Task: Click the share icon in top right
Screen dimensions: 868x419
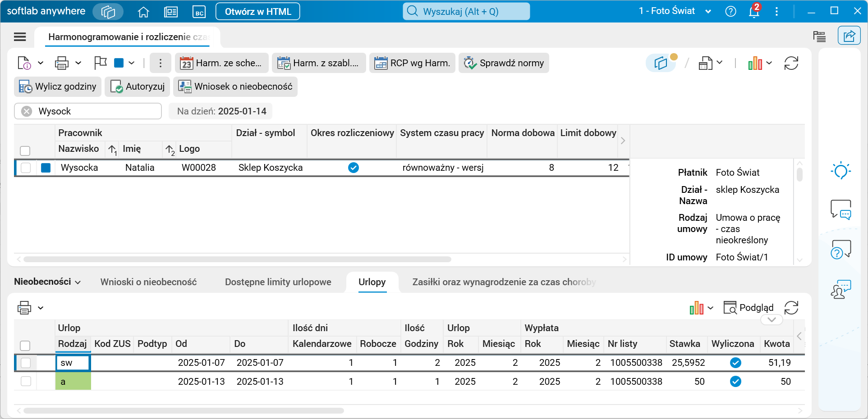Action: pyautogui.click(x=849, y=36)
